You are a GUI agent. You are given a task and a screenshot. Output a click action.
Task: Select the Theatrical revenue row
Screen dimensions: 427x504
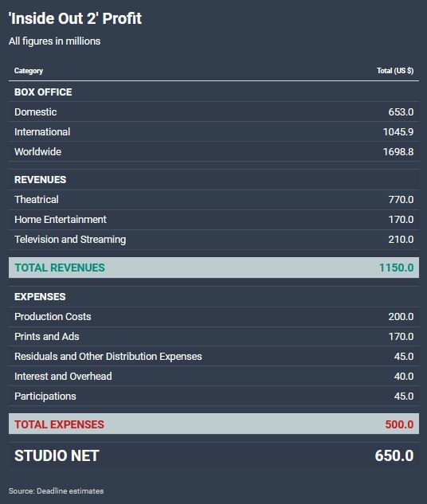pos(213,200)
